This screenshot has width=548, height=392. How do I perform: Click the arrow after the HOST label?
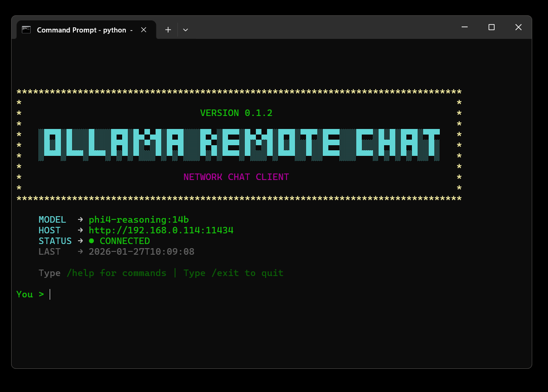click(80, 231)
